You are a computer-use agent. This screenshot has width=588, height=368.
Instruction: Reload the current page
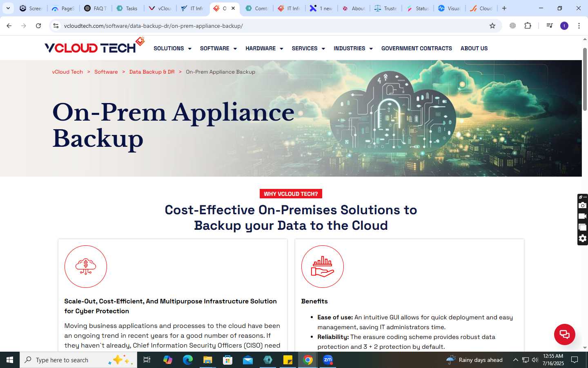pos(38,26)
